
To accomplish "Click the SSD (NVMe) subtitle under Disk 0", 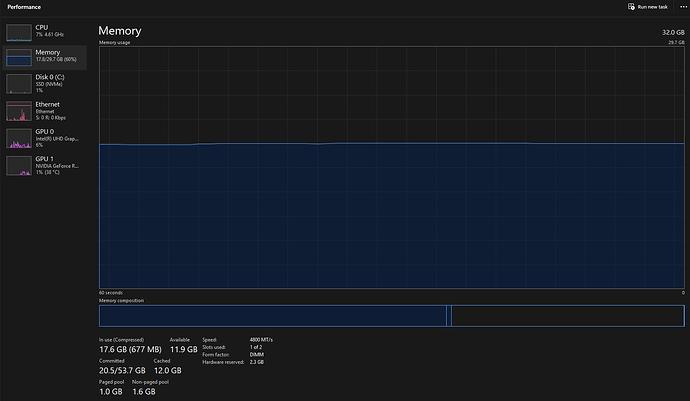I will pyautogui.click(x=49, y=84).
